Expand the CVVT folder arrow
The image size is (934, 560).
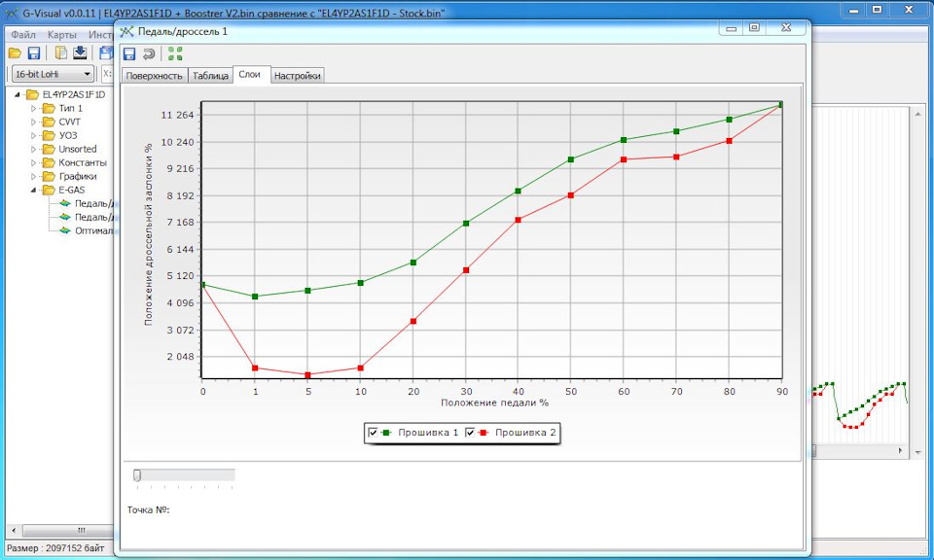click(x=34, y=122)
